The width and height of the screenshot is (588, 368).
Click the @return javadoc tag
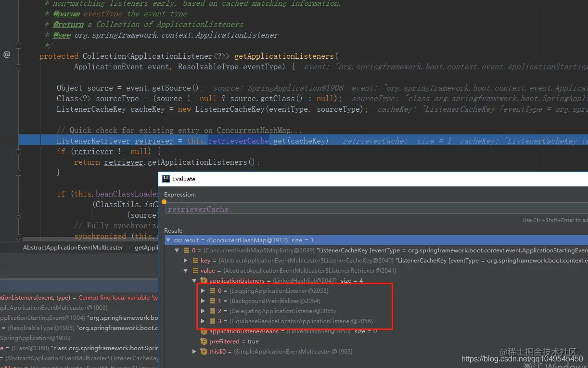(x=68, y=24)
